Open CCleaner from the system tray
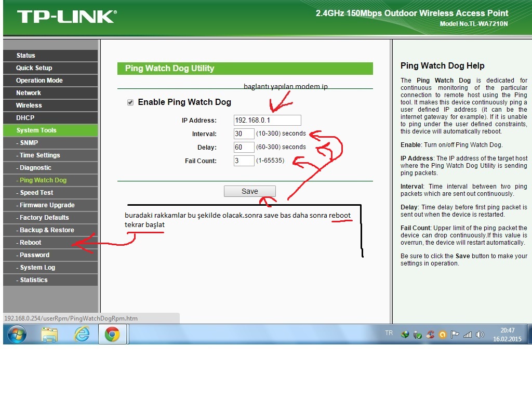532x399 pixels. (x=430, y=335)
